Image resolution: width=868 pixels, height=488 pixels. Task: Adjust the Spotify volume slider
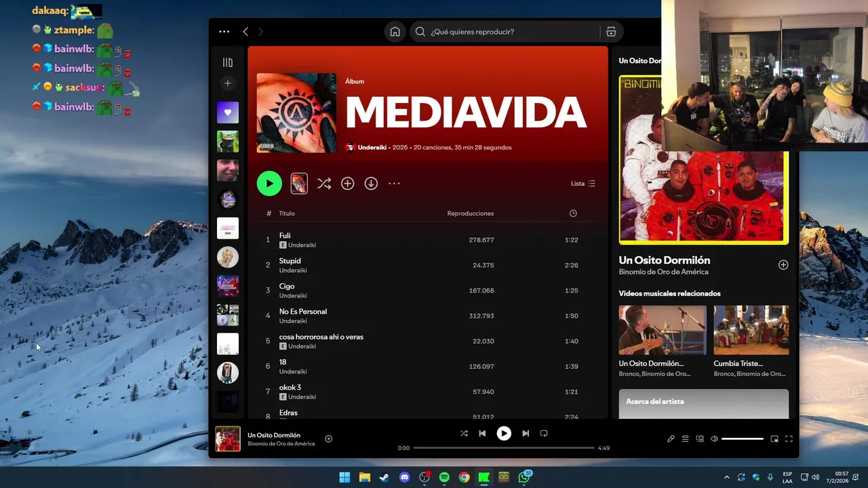[x=743, y=439]
